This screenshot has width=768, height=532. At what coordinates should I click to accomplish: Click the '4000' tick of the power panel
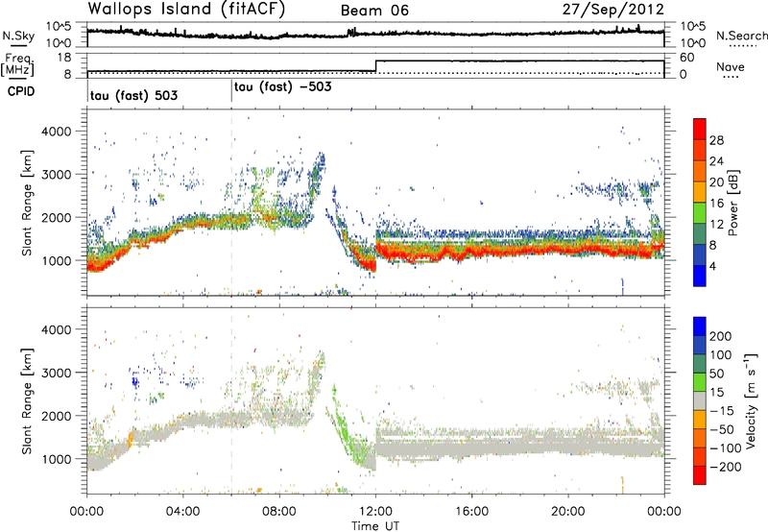[57, 132]
